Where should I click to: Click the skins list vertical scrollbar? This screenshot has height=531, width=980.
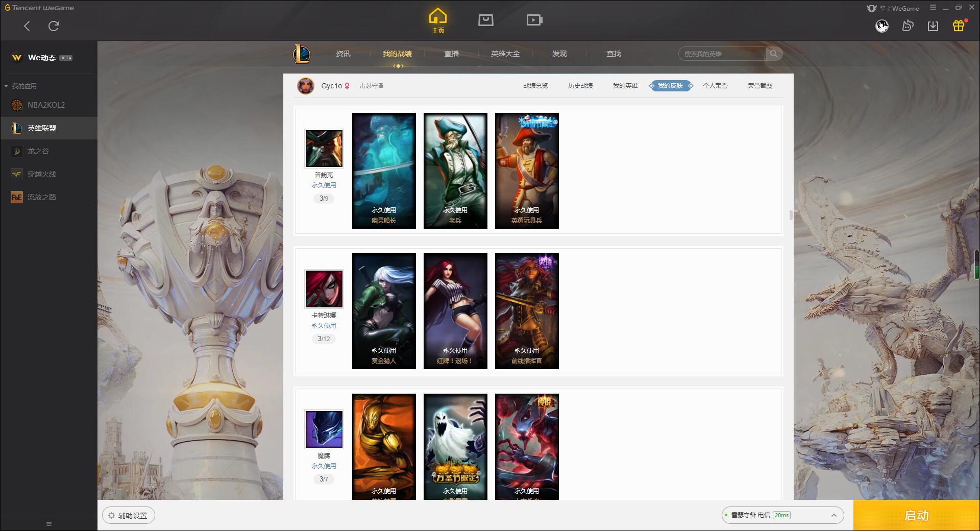click(x=791, y=215)
